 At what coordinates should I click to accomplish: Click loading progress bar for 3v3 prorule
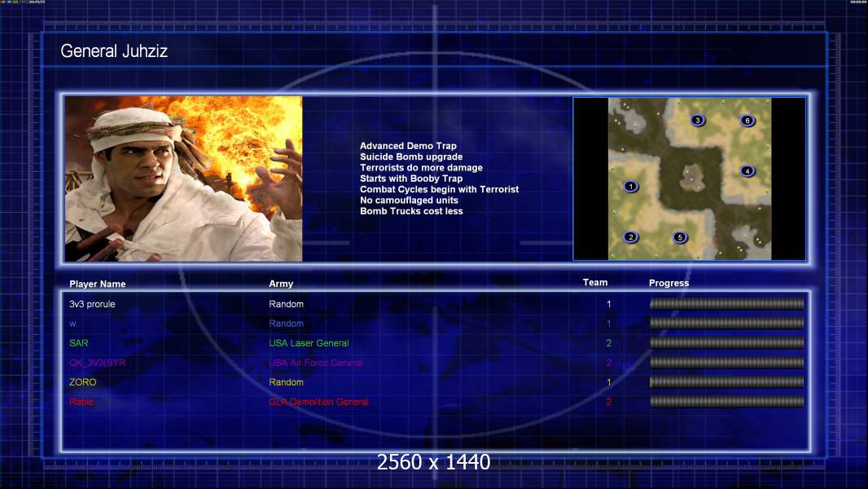(x=727, y=303)
